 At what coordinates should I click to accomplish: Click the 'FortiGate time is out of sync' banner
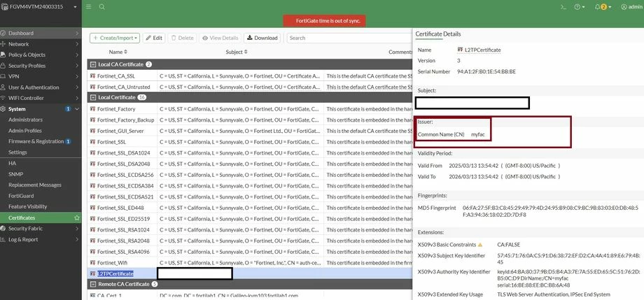[325, 21]
